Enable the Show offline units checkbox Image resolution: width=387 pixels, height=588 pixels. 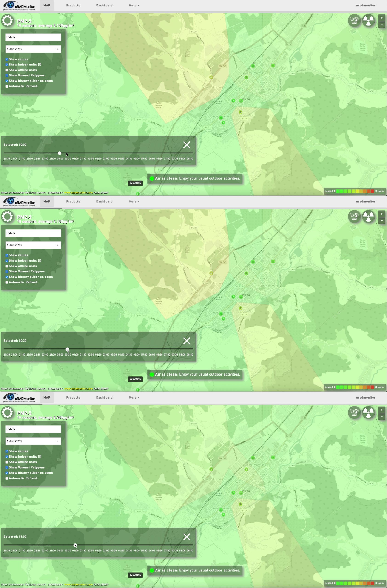point(7,70)
